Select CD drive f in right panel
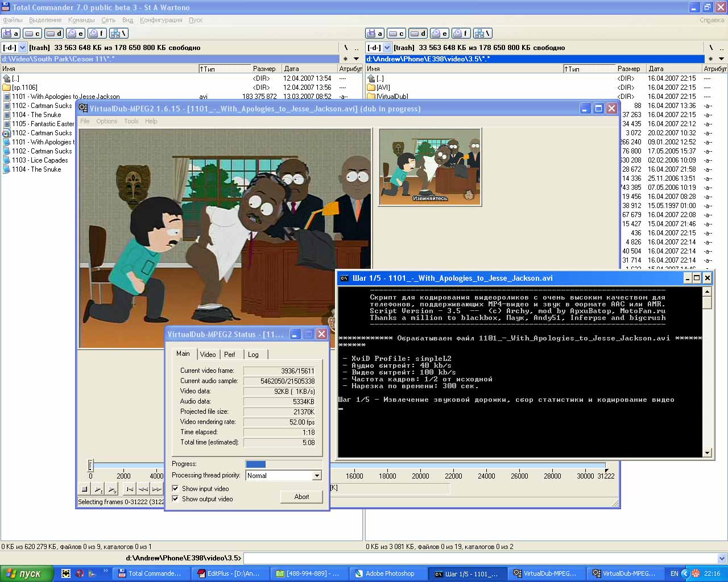Viewport: 728px width, 582px height. coord(461,34)
